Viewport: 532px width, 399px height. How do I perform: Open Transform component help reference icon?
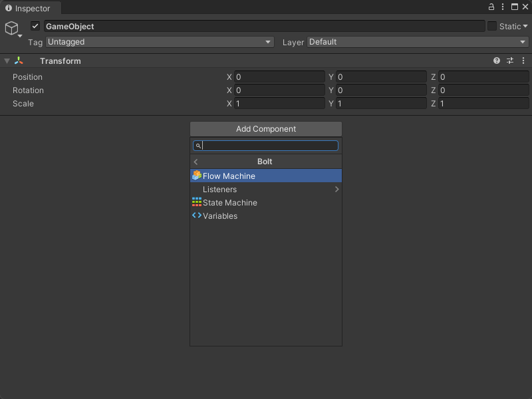[497, 61]
